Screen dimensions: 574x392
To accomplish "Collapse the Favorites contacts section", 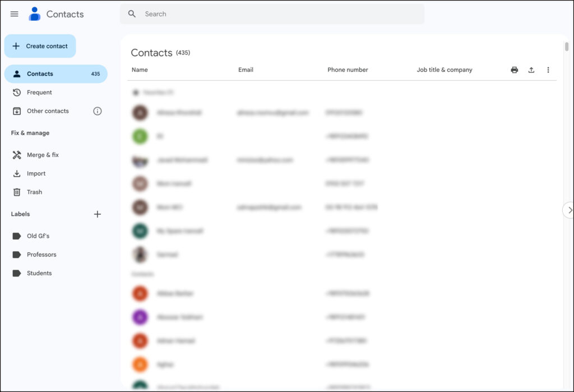I will tap(135, 92).
